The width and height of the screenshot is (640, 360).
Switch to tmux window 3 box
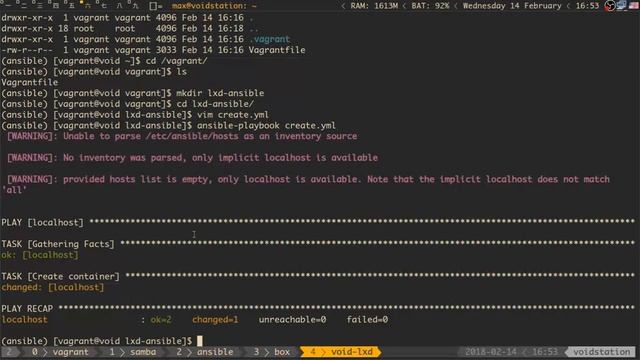(271, 352)
